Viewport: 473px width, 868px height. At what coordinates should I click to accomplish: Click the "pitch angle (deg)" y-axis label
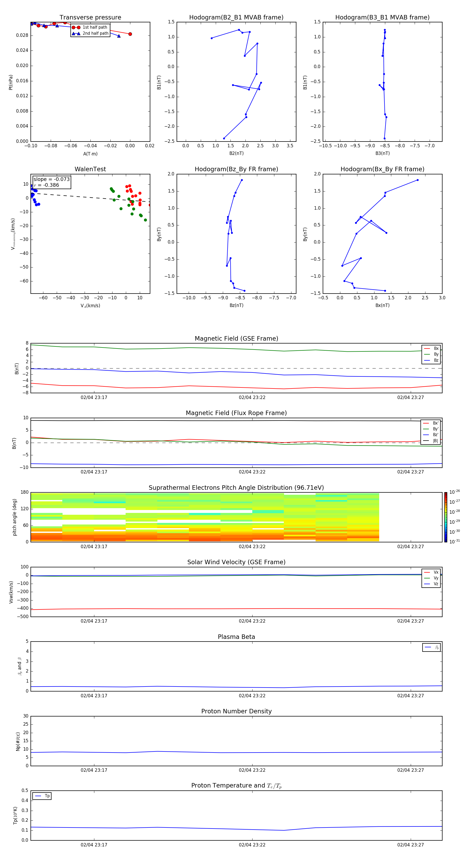click(14, 517)
